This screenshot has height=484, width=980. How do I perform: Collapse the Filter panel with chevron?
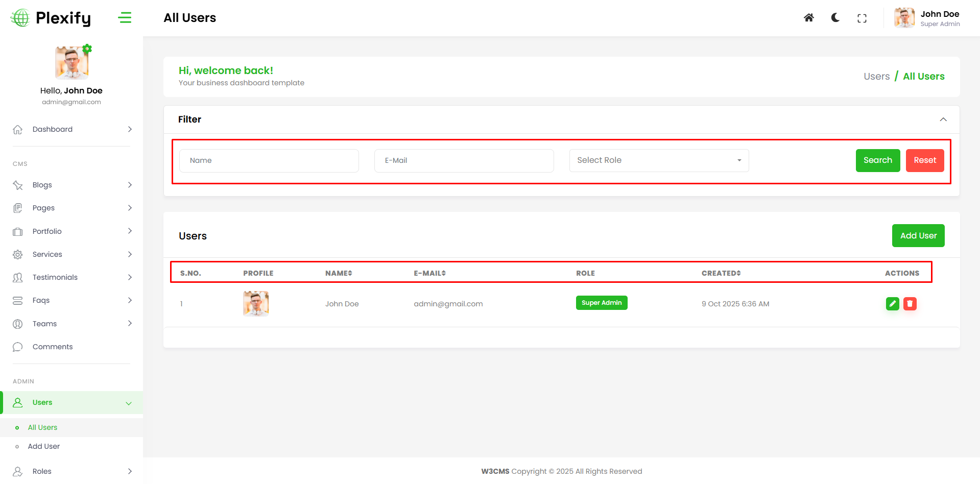[943, 119]
